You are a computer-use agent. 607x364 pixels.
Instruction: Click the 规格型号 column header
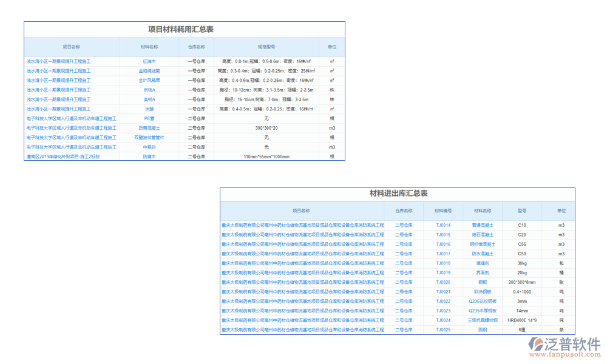(x=266, y=47)
